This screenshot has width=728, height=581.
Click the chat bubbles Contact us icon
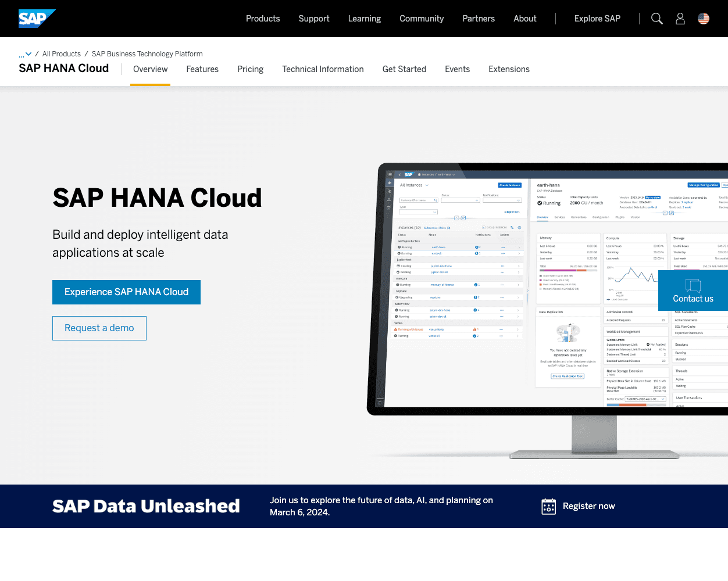(693, 285)
